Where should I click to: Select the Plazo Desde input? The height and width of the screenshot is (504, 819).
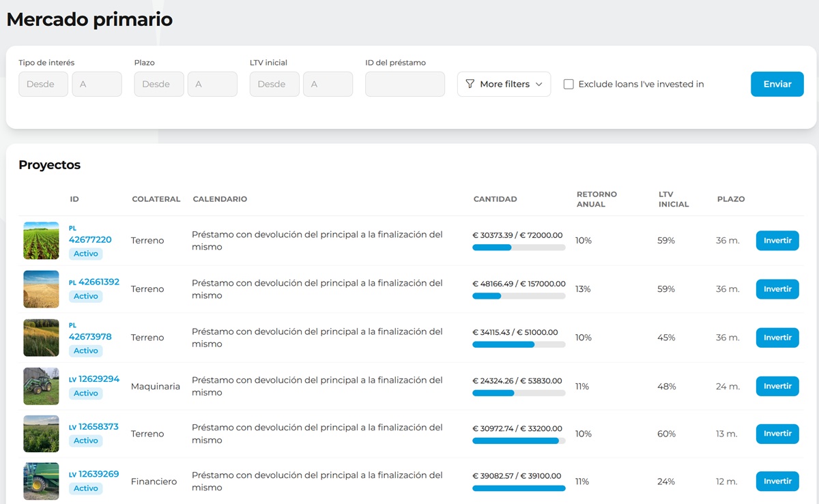[x=159, y=84]
